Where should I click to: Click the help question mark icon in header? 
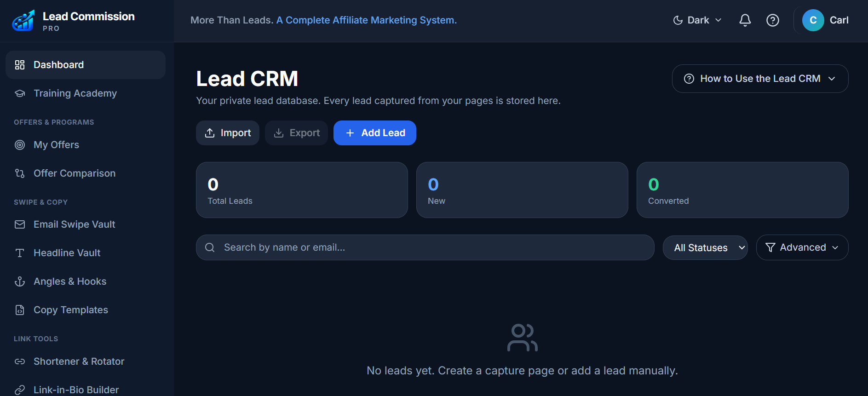773,20
